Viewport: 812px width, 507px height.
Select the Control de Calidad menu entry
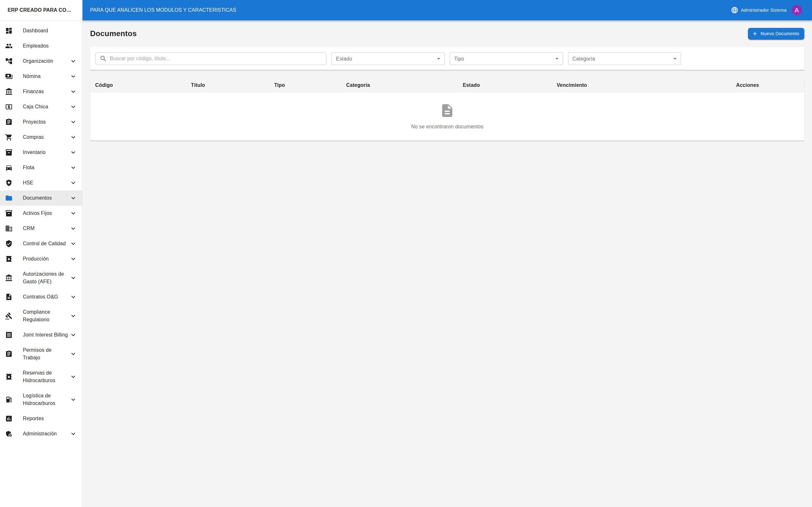tap(44, 243)
